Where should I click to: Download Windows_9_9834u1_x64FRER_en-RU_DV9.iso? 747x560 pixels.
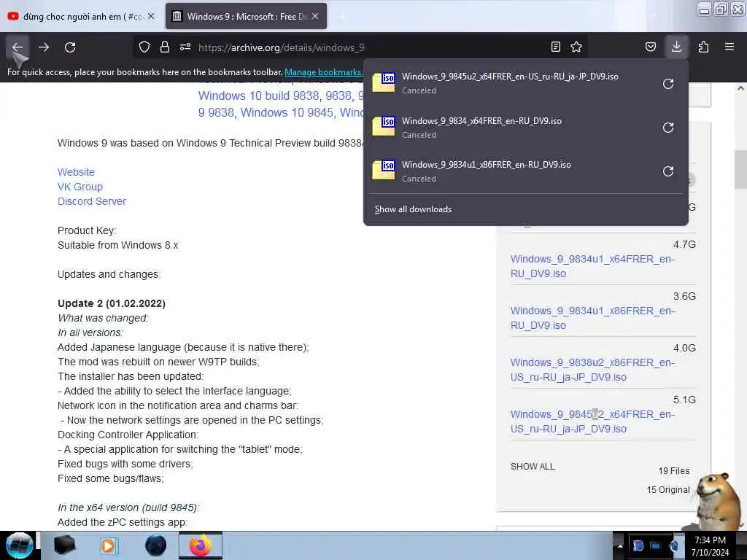[592, 266]
